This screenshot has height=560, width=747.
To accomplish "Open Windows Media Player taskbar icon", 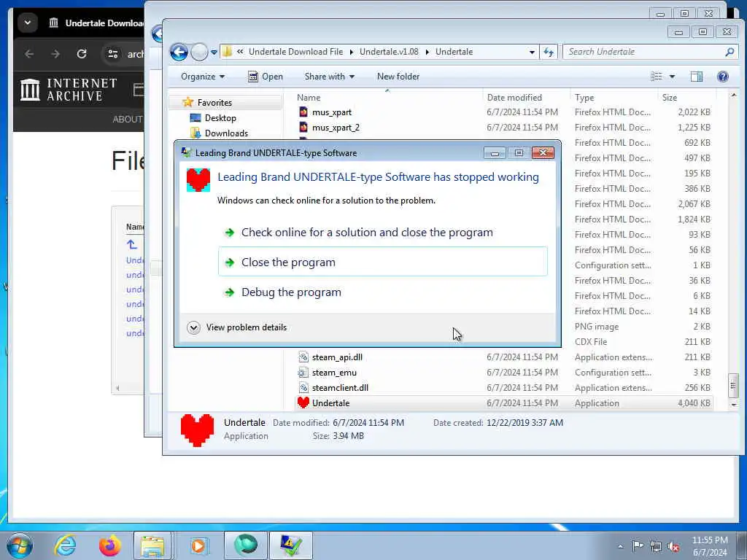I will coord(198,545).
